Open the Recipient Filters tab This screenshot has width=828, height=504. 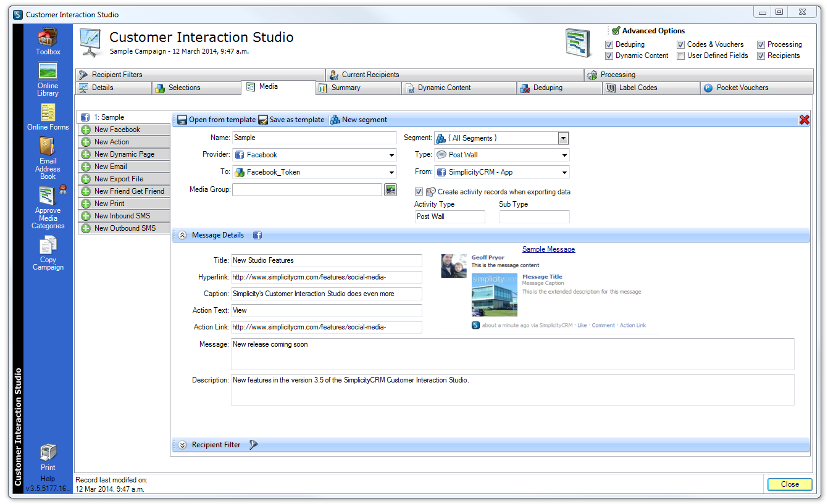(200, 75)
